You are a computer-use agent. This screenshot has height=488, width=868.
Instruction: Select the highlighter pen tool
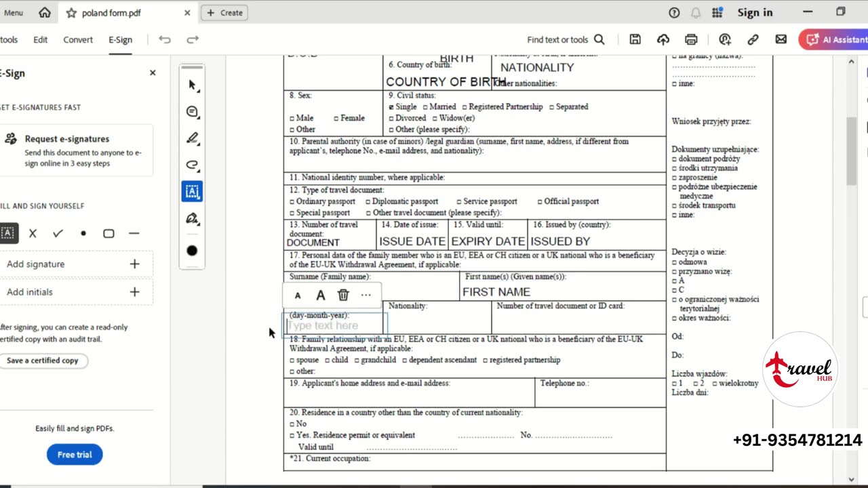click(192, 138)
